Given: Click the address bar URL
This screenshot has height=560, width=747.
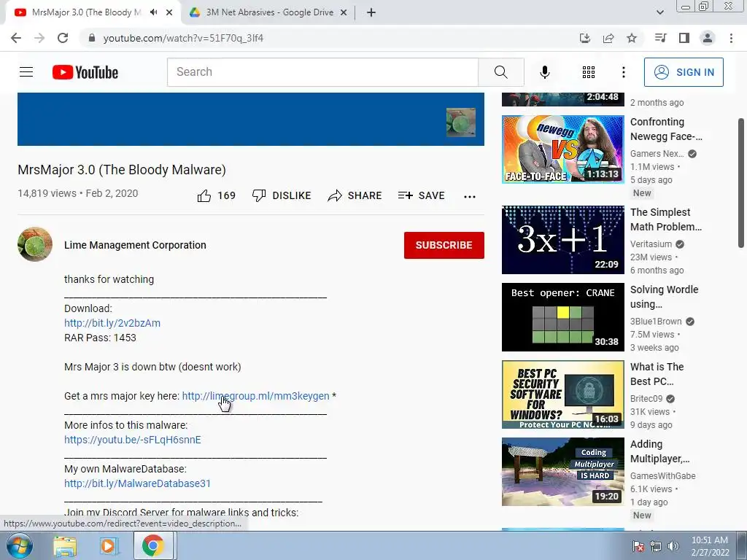Looking at the screenshot, I should coord(183,38).
